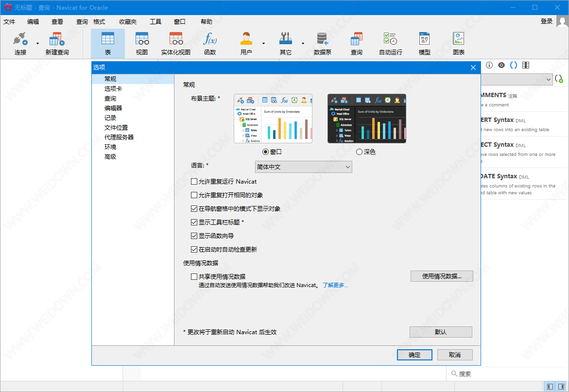The width and height of the screenshot is (569, 392).
Task: Open the 收藏夹 menu
Action: (x=128, y=22)
